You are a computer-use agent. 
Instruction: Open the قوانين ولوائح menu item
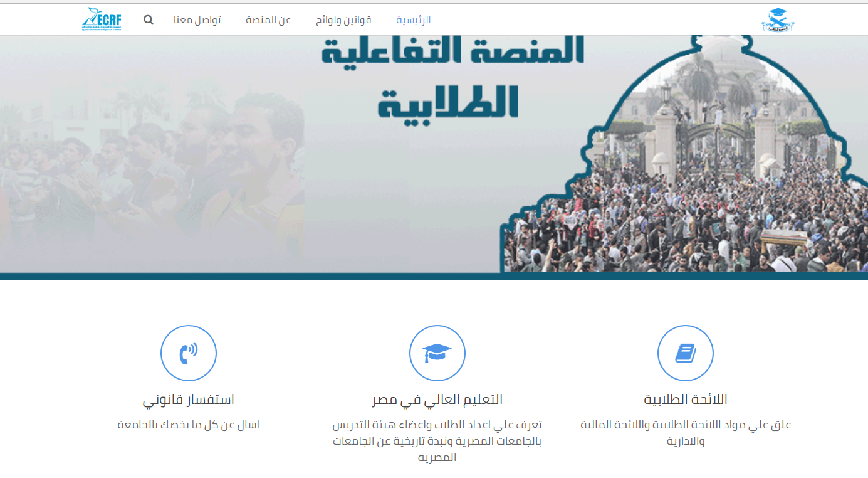coord(343,20)
